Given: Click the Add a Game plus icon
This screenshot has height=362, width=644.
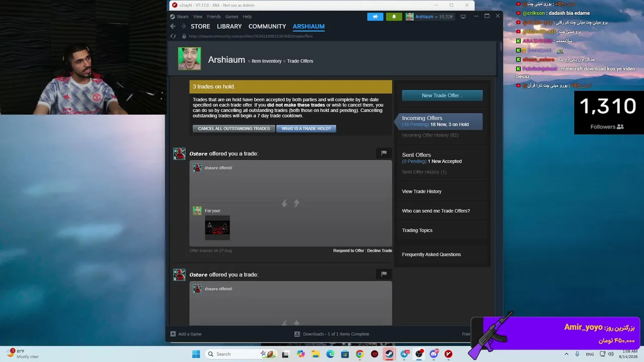Looking at the screenshot, I should [x=173, y=334].
